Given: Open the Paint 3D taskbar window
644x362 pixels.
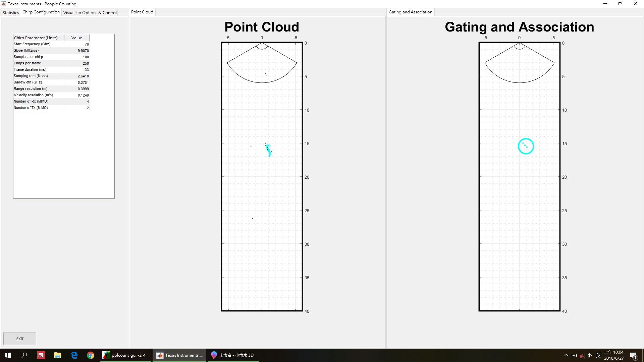Looking at the screenshot, I should click(233, 355).
